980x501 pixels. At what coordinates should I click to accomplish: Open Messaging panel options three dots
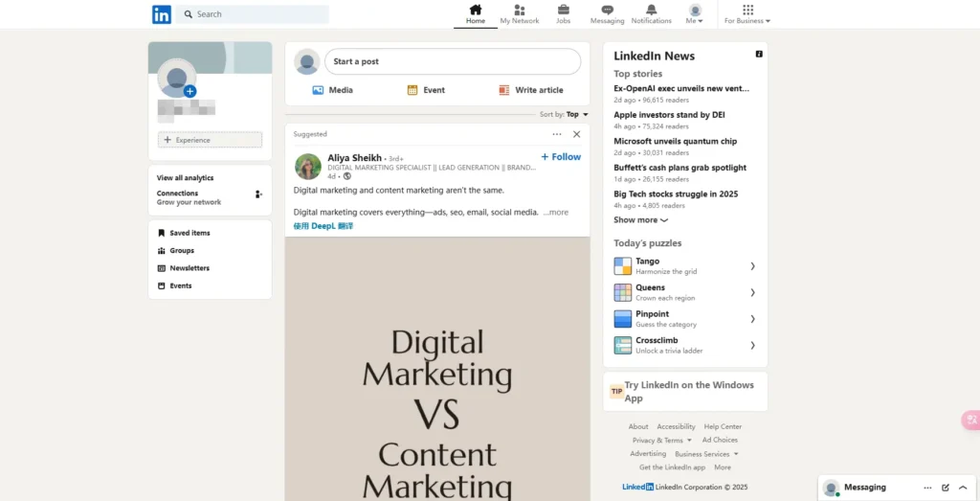click(x=927, y=488)
